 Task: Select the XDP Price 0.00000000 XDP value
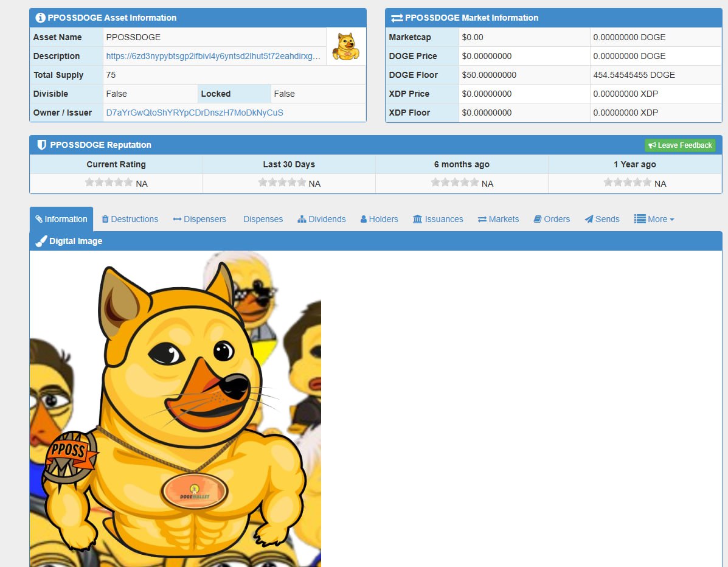pyautogui.click(x=625, y=94)
